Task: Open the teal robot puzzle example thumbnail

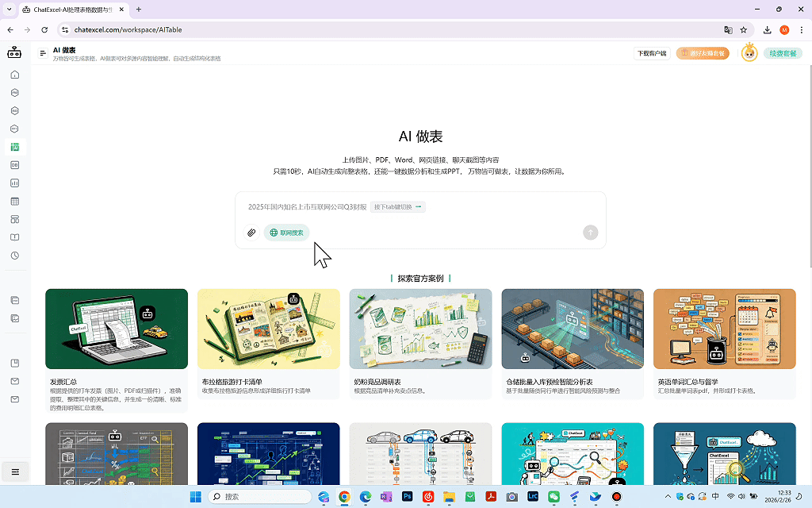Action: click(573, 453)
